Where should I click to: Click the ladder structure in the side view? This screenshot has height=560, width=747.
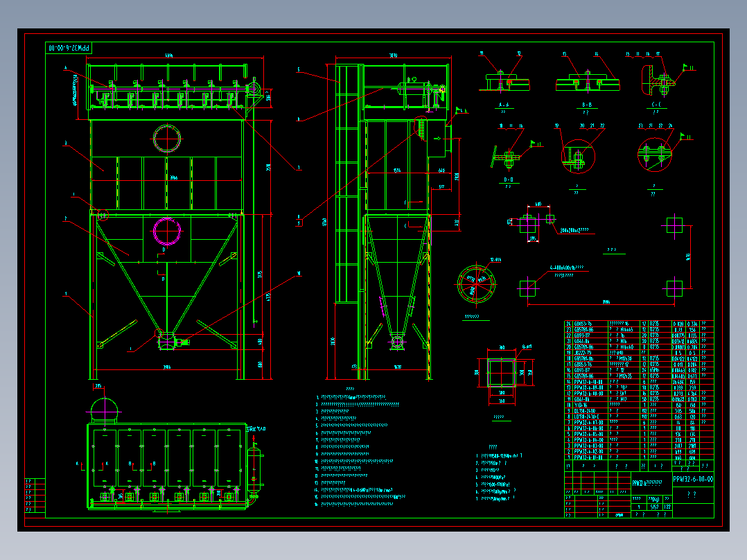coord(346,184)
